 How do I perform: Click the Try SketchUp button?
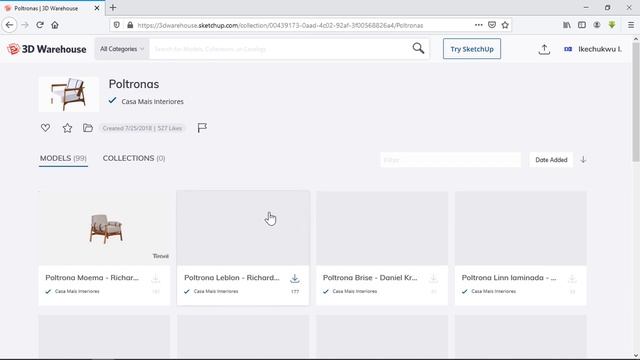click(472, 49)
